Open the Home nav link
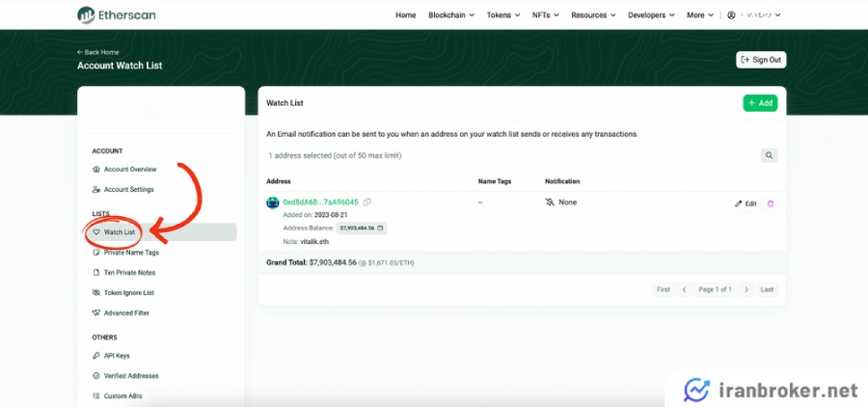Image resolution: width=868 pixels, height=407 pixels. point(405,15)
